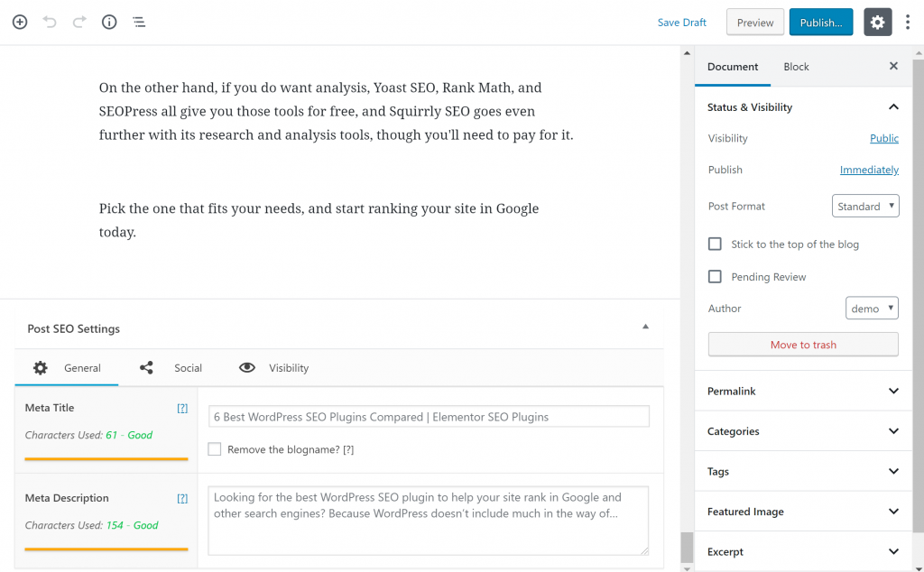Check the Pending Review box
This screenshot has width=924, height=572.
(716, 277)
